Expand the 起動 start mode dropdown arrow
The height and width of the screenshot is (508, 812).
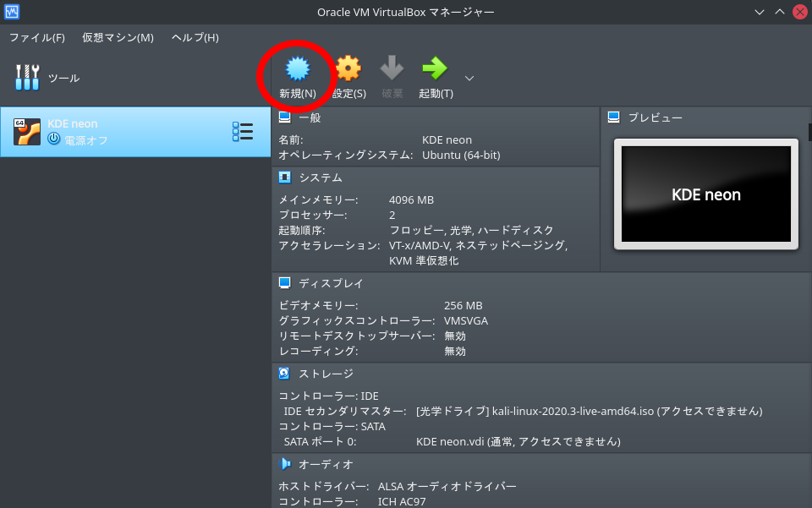coord(469,78)
